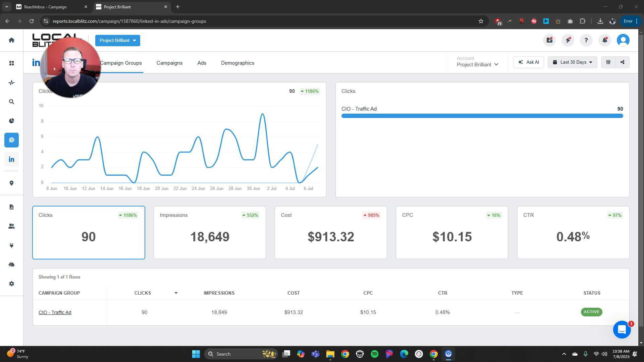Screen dimensions: 644x362
Task: Open Spotify from the taskbar
Action: 375,354
